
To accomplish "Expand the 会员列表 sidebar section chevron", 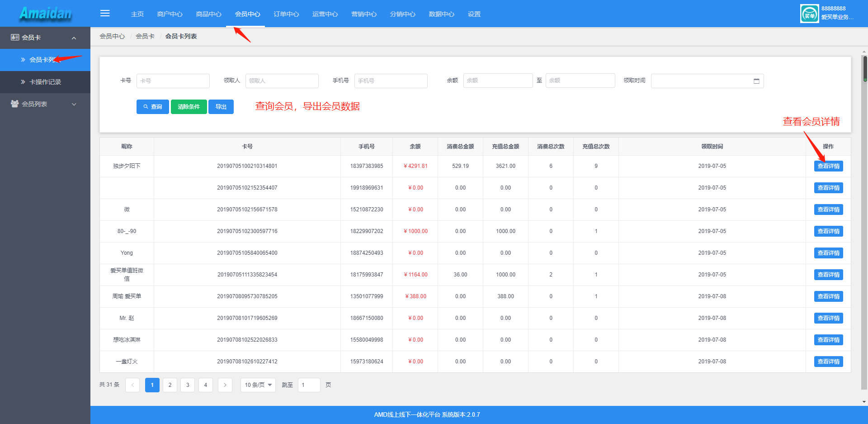I will [74, 105].
